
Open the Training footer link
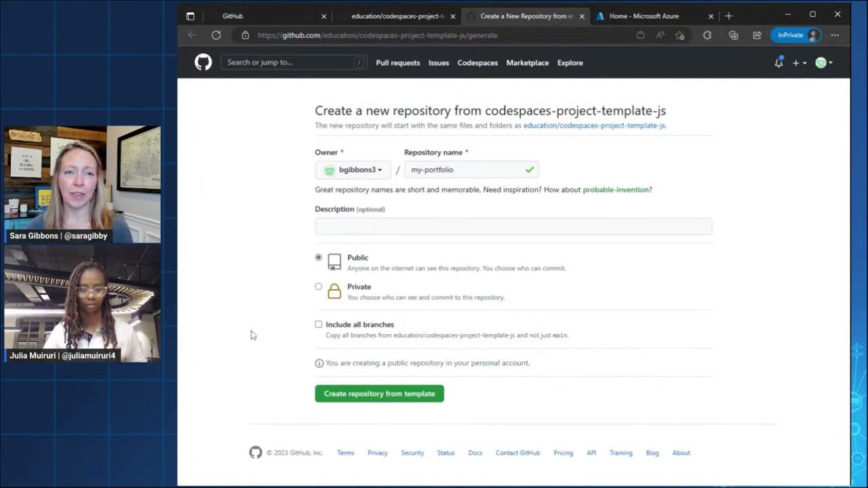620,453
